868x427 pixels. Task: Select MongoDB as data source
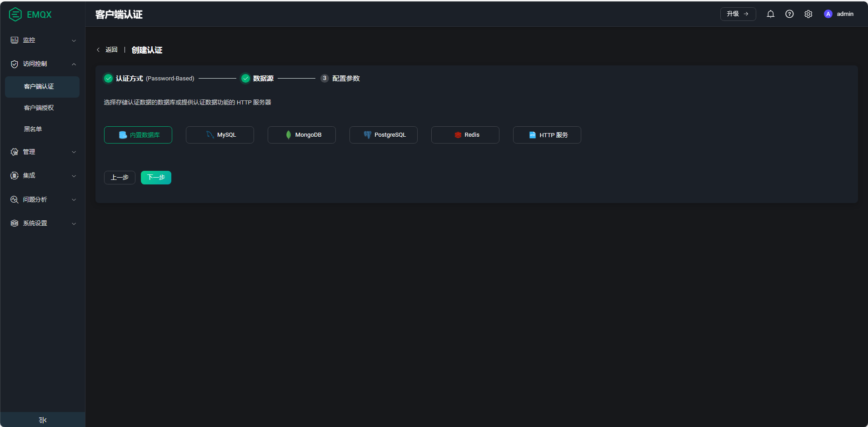tap(302, 135)
